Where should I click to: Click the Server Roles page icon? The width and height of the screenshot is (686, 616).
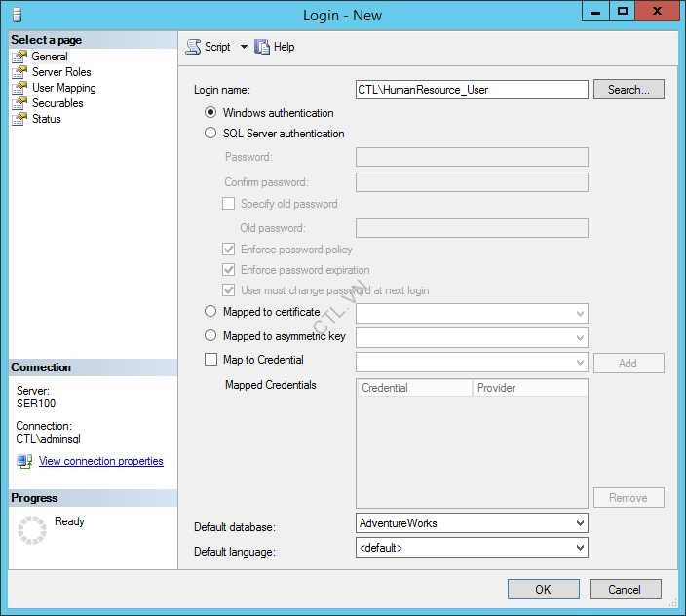(19, 72)
